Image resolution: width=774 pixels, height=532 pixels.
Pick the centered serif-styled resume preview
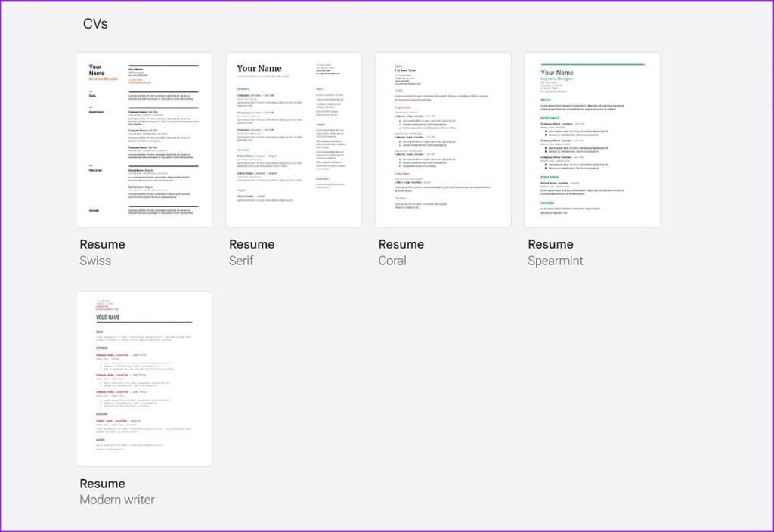tap(293, 139)
